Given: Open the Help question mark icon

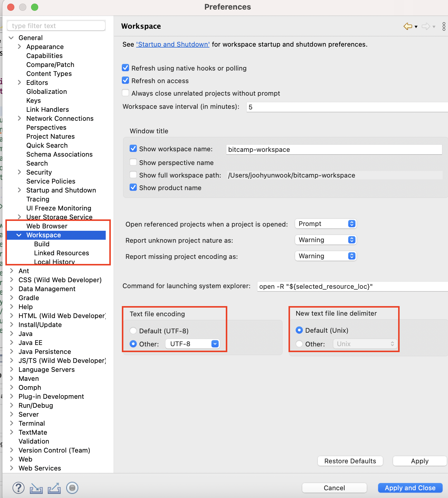Looking at the screenshot, I should 19,488.
